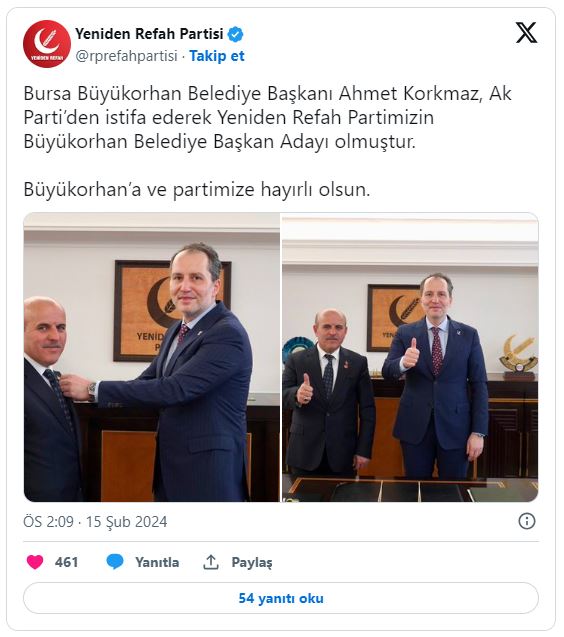Click the 461 likes count
Screen dimensions: 564x637
pos(66,562)
